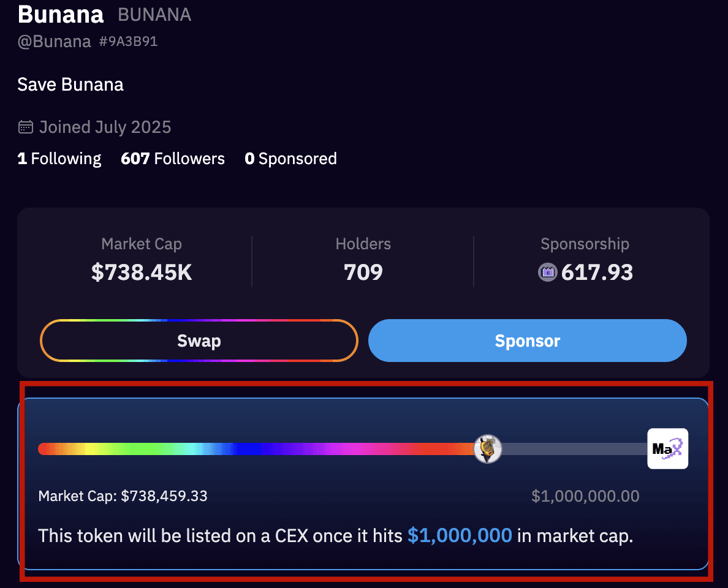Open the 607 Followers list
Viewport: 728px width, 588px height.
coord(173,159)
